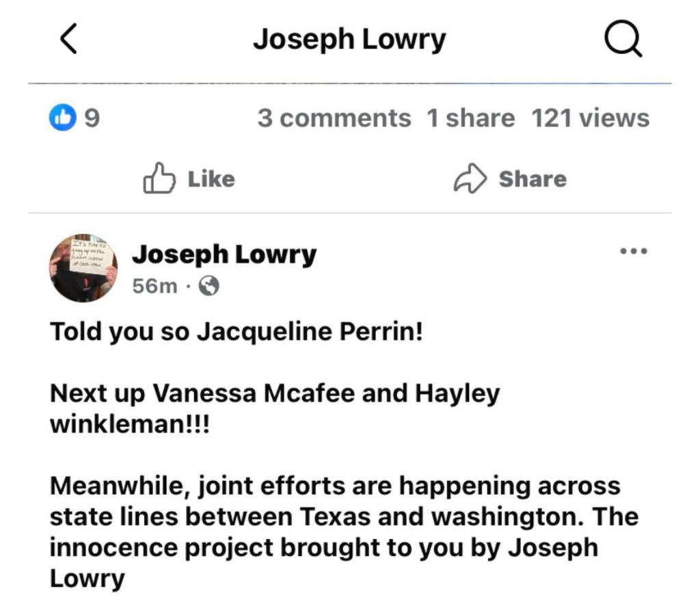Tap the "Share" button label

pyautogui.click(x=532, y=179)
